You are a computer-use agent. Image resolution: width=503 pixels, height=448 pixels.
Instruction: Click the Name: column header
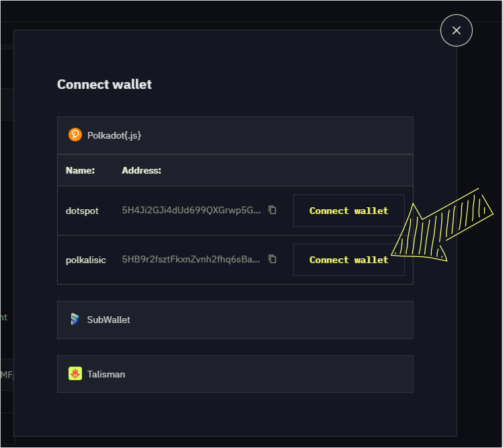click(x=80, y=170)
